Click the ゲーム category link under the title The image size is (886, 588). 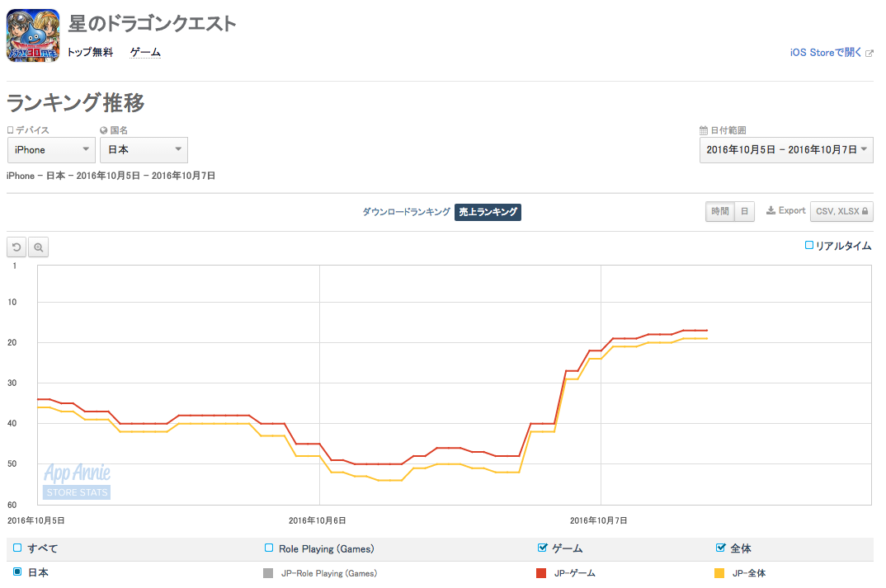click(x=145, y=53)
